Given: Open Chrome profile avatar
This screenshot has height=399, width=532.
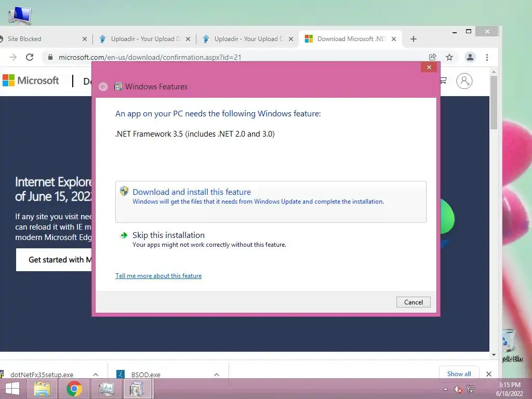Looking at the screenshot, I should 470,57.
